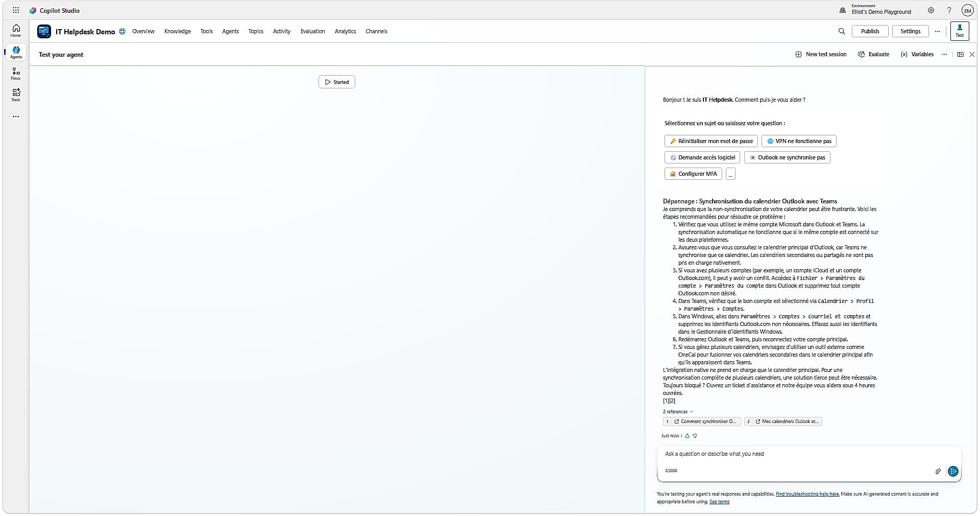The width and height of the screenshot is (980, 516).
Task: Click the Publish button
Action: [x=870, y=31]
